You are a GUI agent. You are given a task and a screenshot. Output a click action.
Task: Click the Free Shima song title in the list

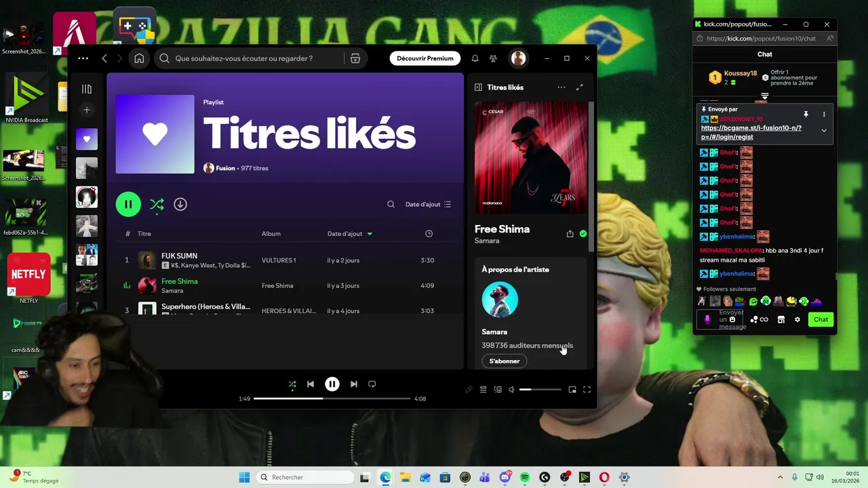(x=180, y=281)
